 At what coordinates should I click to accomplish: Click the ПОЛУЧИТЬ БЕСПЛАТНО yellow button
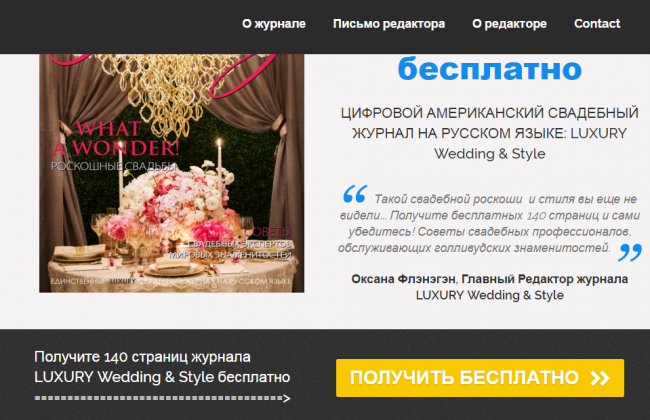(480, 378)
